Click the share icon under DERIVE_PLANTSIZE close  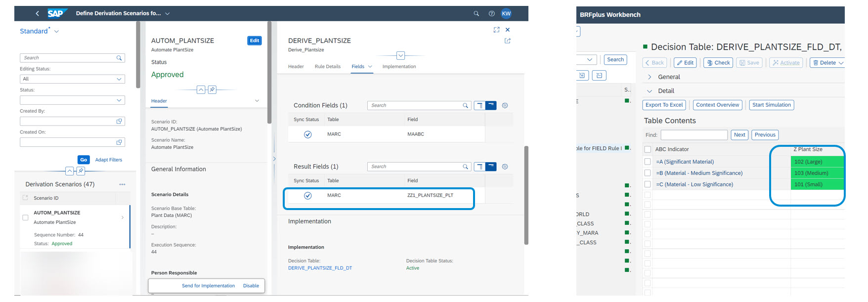pyautogui.click(x=508, y=41)
